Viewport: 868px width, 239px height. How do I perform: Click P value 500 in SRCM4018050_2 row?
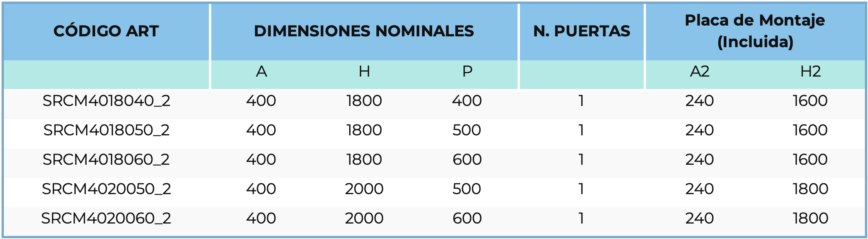(467, 130)
